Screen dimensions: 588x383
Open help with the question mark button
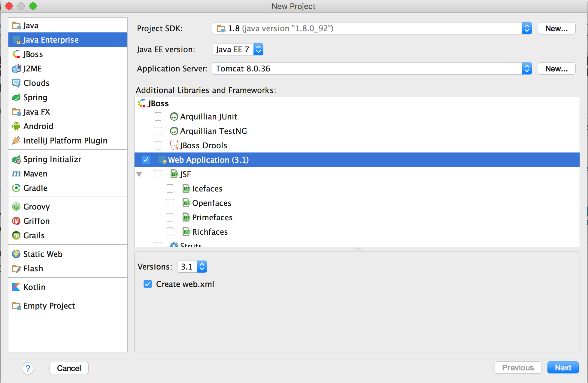[x=28, y=368]
